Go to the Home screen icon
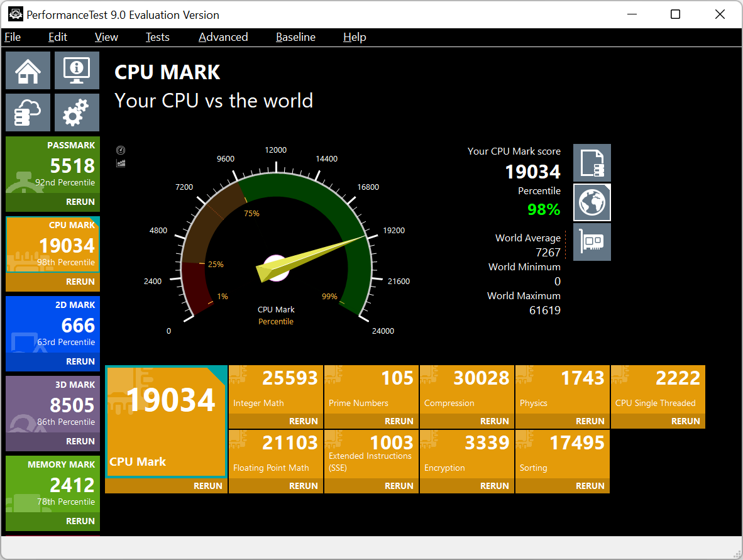 coord(28,70)
